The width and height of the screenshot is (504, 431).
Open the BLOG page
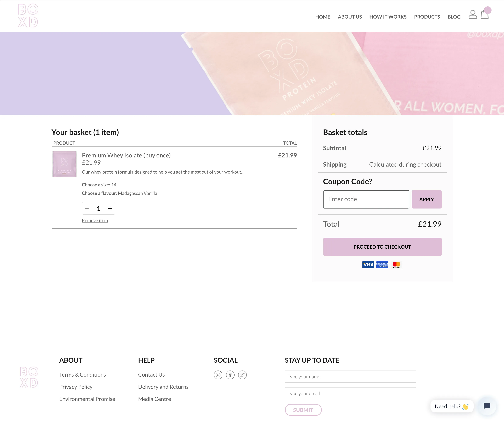pos(454,17)
